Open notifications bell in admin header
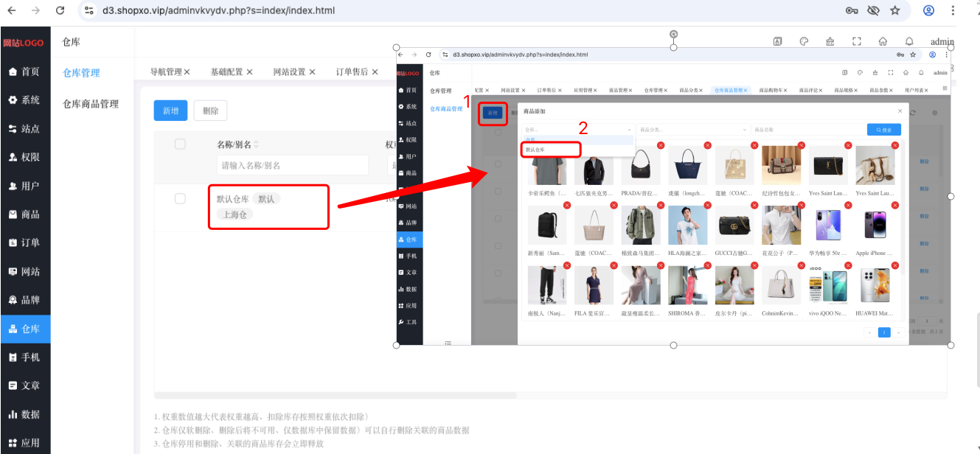 [909, 42]
